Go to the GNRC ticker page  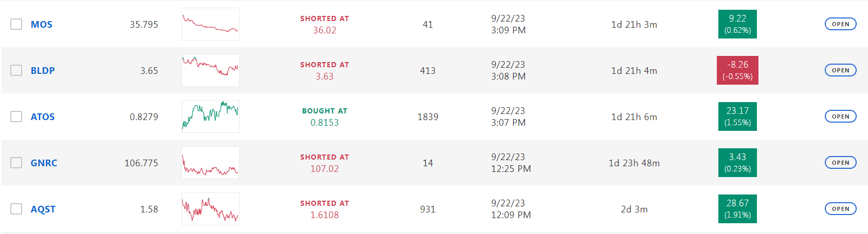[44, 163]
